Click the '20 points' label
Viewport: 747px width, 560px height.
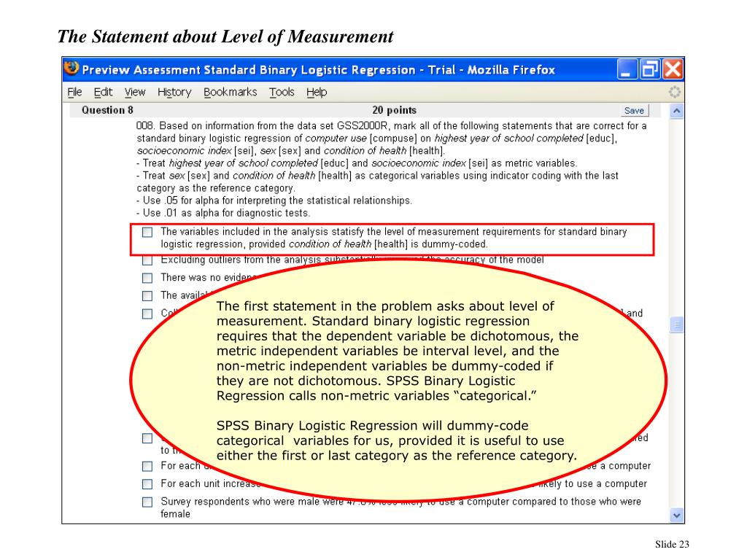point(394,110)
